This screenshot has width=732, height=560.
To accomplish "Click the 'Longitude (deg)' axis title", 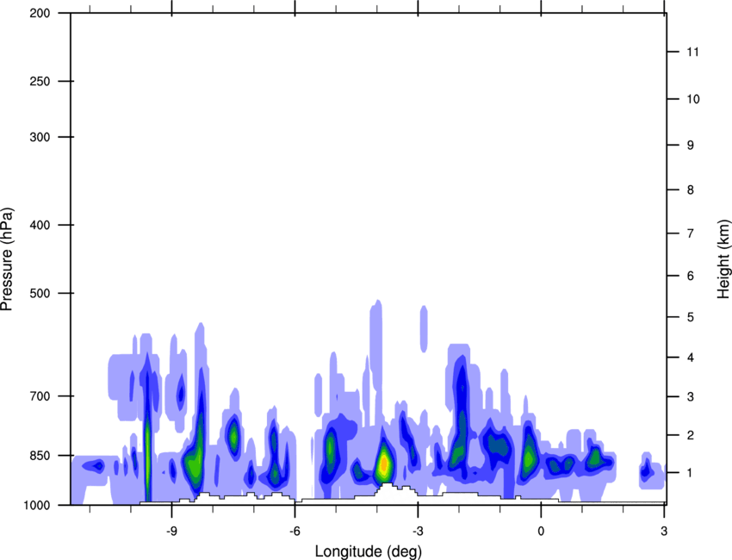I will pyautogui.click(x=369, y=551).
